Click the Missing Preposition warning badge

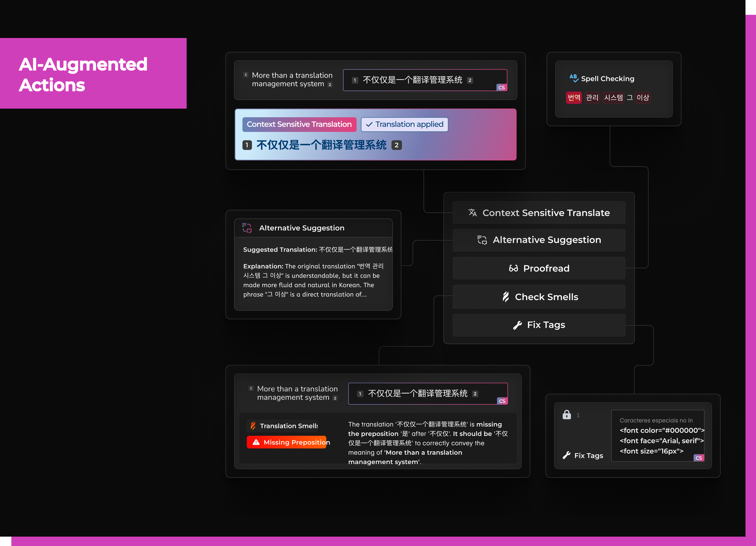(x=287, y=442)
